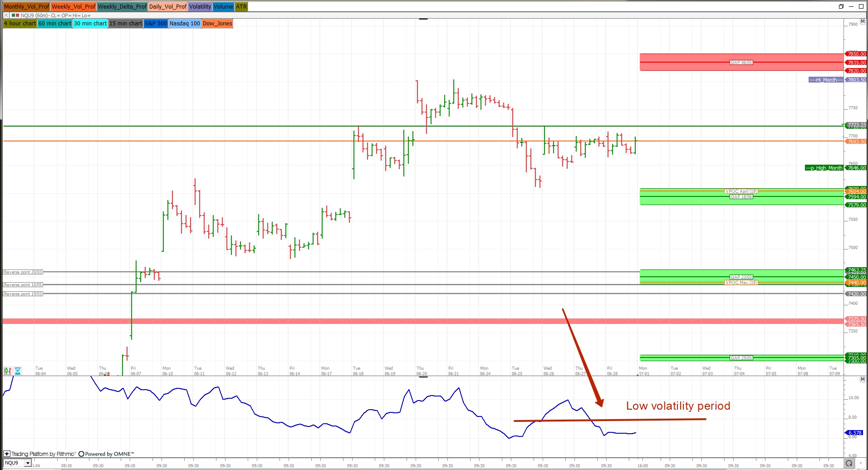The width and height of the screenshot is (868, 470).
Task: Click the Hi_Month level label
Action: point(825,80)
